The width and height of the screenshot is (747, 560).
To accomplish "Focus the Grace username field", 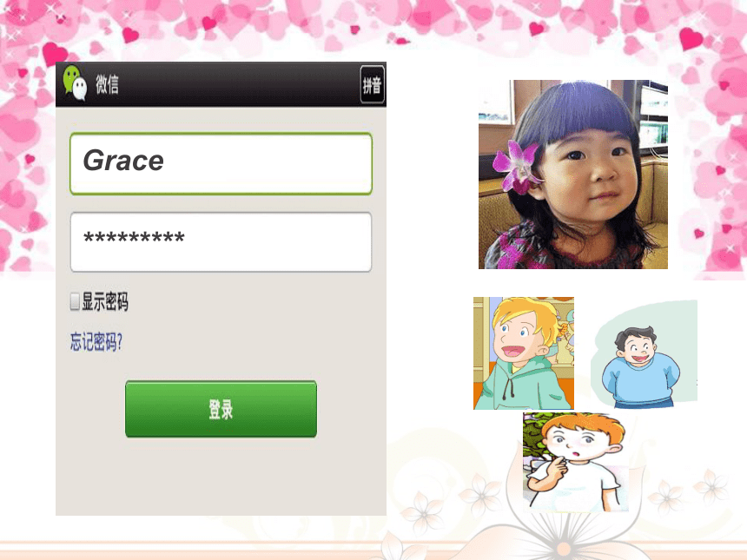I will coord(221,164).
